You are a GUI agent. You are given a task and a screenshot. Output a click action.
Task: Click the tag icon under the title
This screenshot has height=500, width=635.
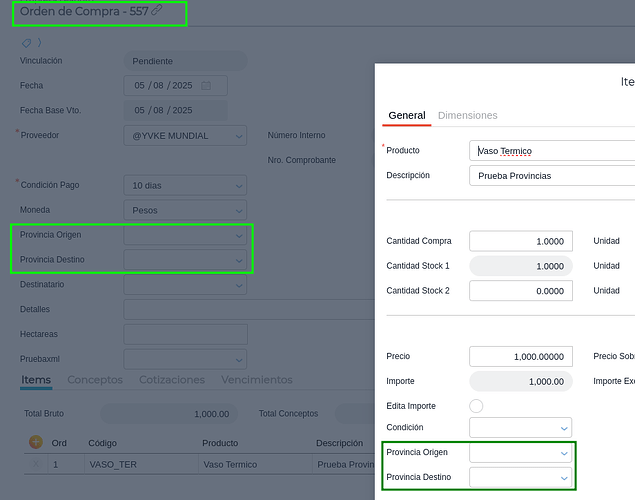26,43
